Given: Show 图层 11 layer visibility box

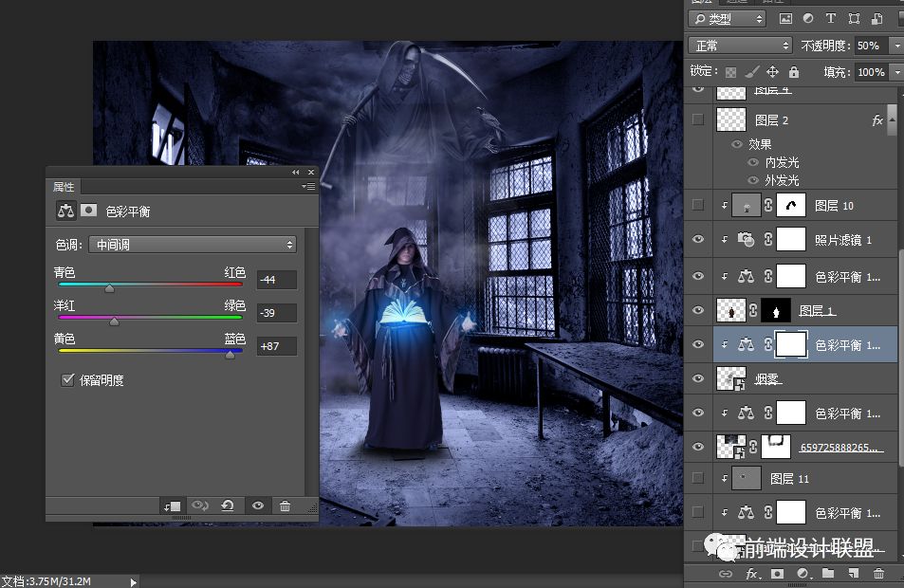Looking at the screenshot, I should 697,478.
